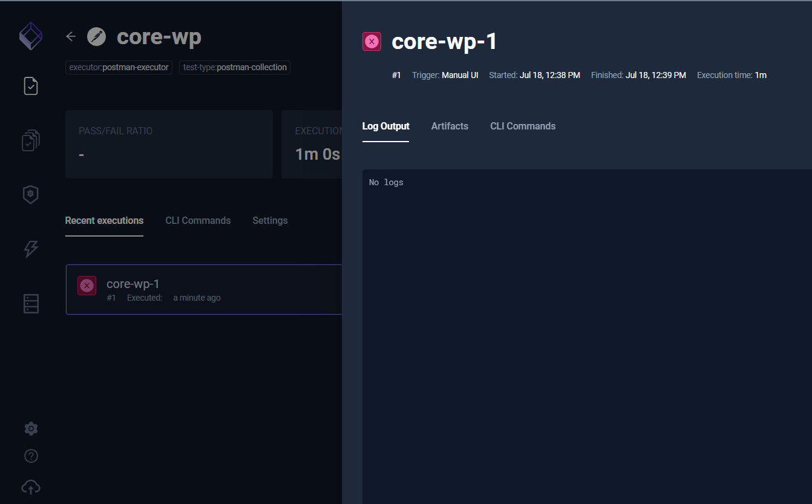
Task: Switch to the Artifacts tab
Action: (450, 126)
